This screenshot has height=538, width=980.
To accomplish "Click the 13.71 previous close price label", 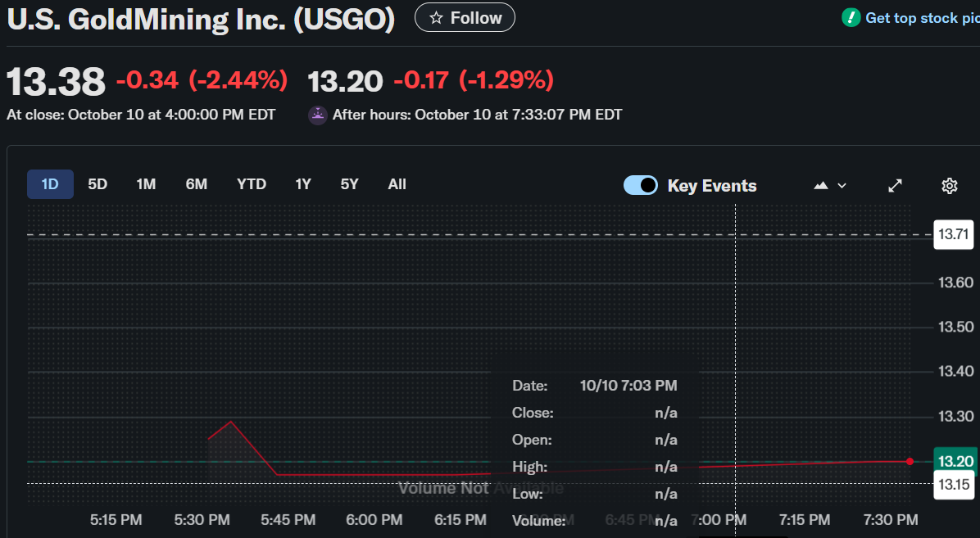I will (x=953, y=235).
